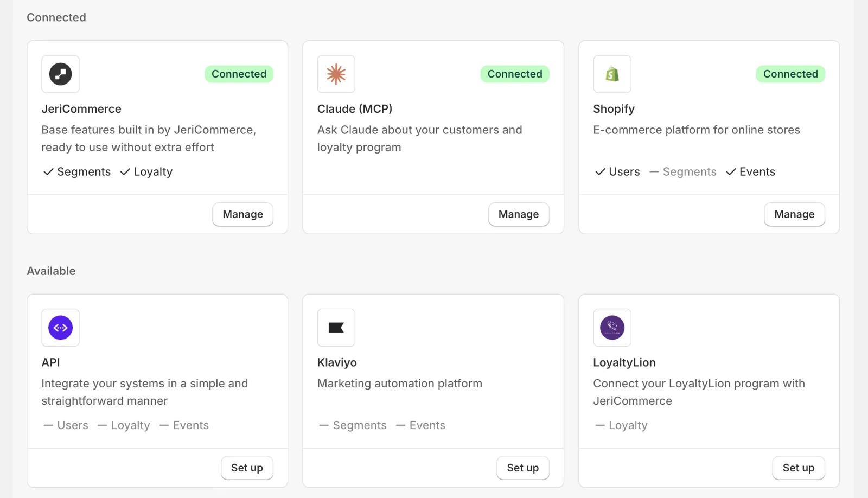
Task: Click the Connected badge on JeriCommerce card
Action: tap(239, 74)
